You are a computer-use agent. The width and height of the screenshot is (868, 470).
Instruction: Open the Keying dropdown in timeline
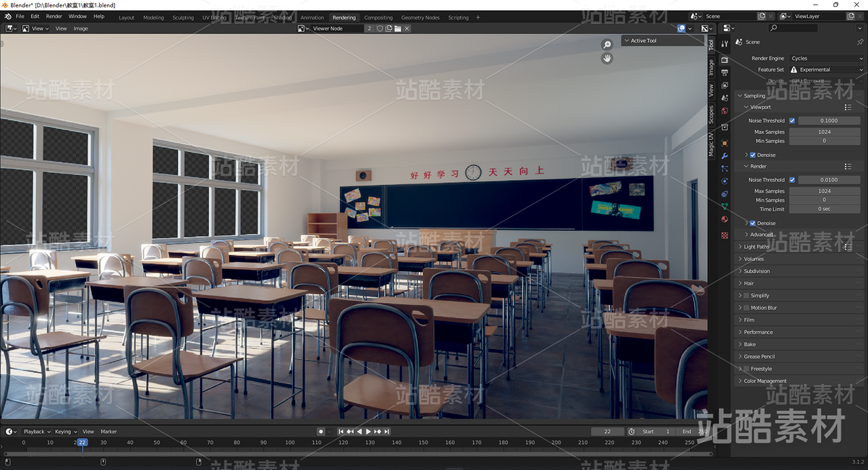[x=65, y=432]
